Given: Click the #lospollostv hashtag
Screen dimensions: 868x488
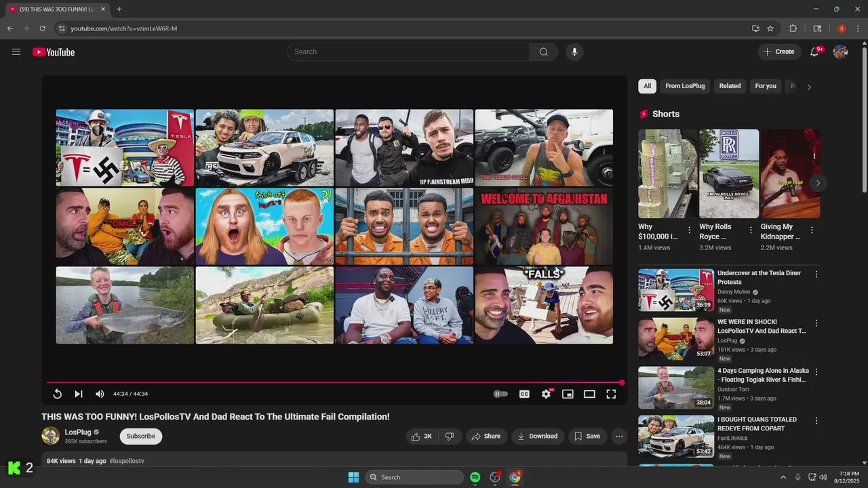Looking at the screenshot, I should [127, 461].
